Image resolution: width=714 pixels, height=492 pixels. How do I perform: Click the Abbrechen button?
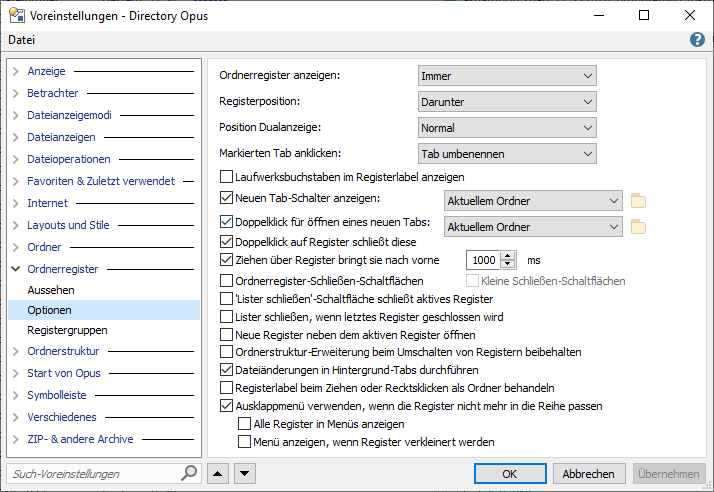(588, 474)
